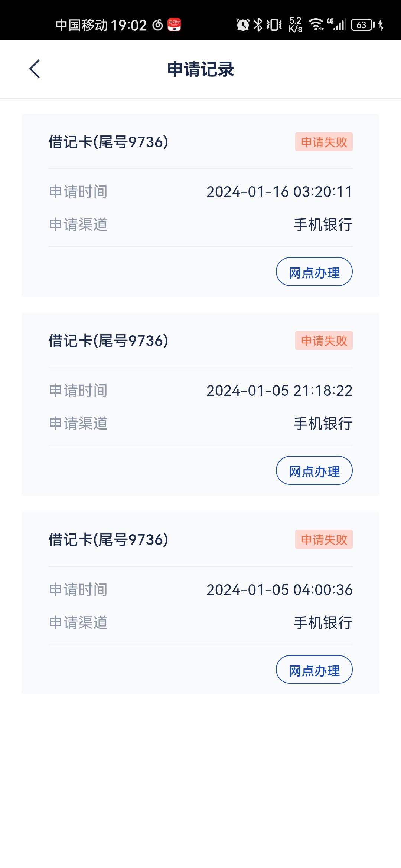Tap 网点办理 on the 2024-01-16 record
This screenshot has width=401, height=868.
[x=314, y=272]
